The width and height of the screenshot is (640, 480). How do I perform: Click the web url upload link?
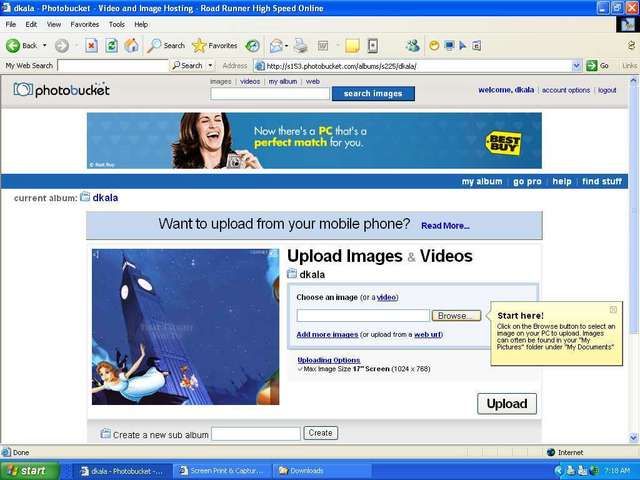coord(427,335)
